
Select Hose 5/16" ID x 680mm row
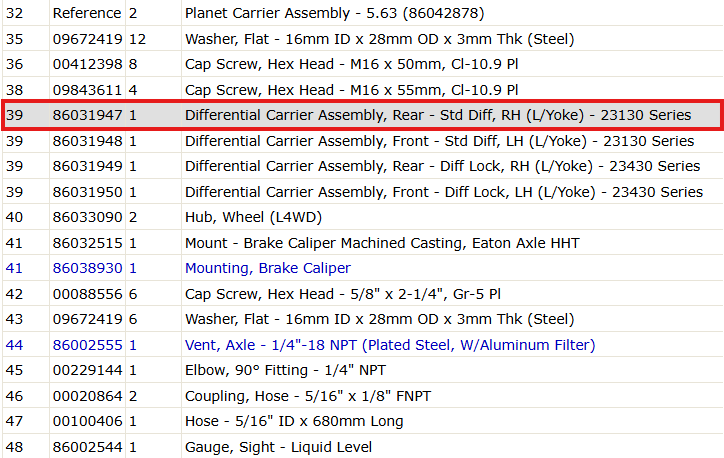(362, 421)
